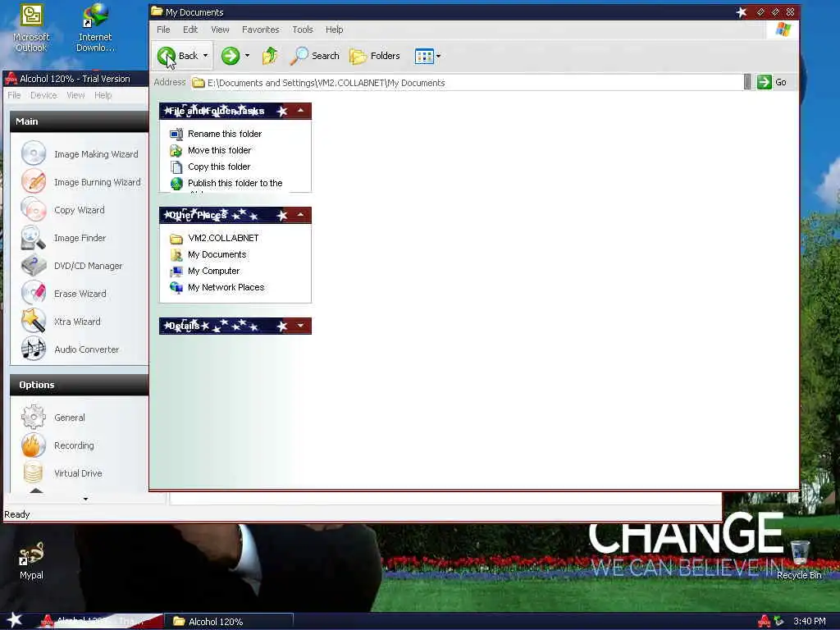The image size is (840, 630).
Task: Open the Back button history dropdown arrow
Action: pyautogui.click(x=205, y=56)
